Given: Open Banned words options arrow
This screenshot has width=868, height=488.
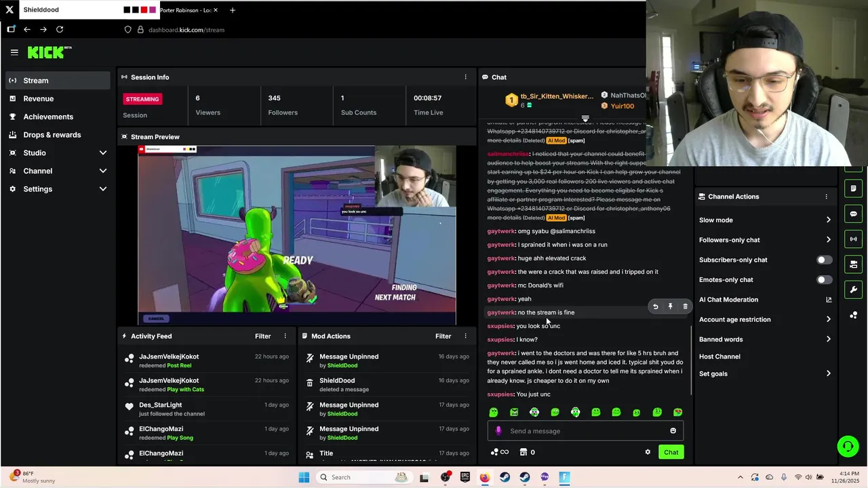Looking at the screenshot, I should [828, 340].
